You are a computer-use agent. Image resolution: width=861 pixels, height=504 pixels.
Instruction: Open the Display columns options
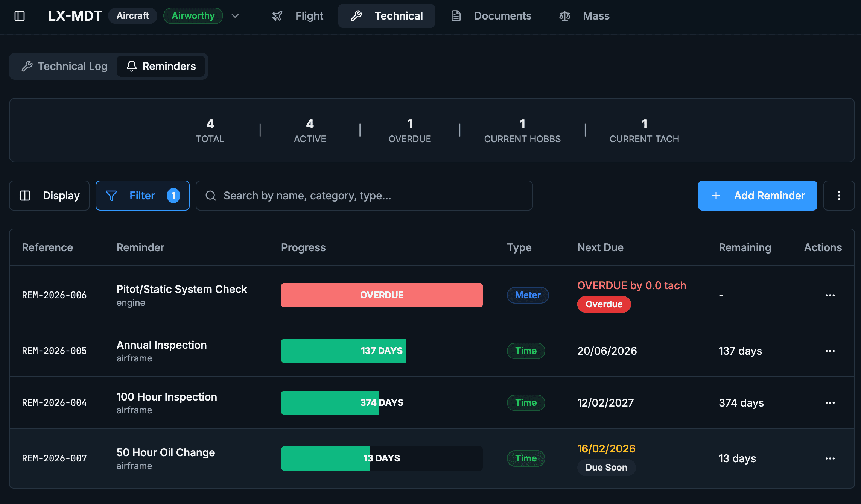tap(49, 196)
